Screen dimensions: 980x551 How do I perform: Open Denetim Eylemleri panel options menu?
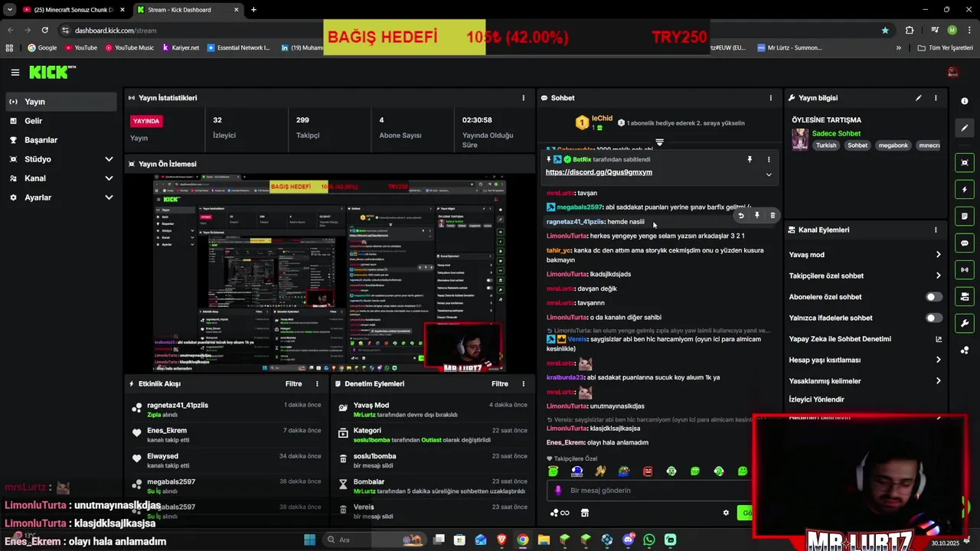tap(524, 383)
